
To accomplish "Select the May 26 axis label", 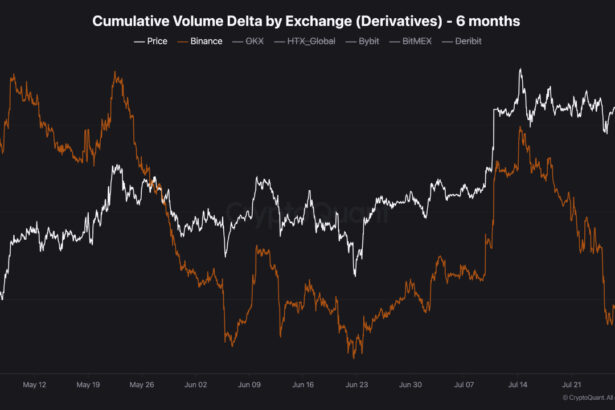I will tap(142, 382).
